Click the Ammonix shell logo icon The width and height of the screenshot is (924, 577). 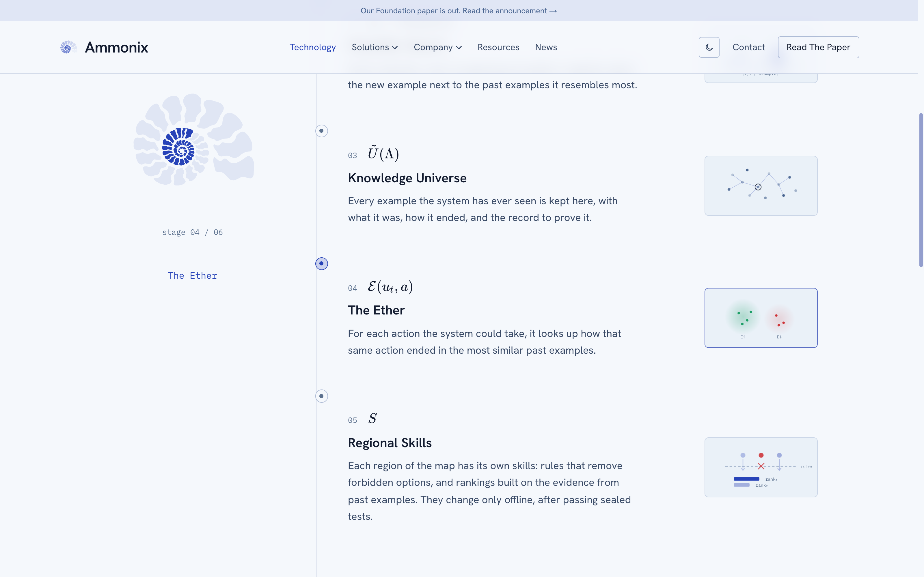tap(68, 47)
